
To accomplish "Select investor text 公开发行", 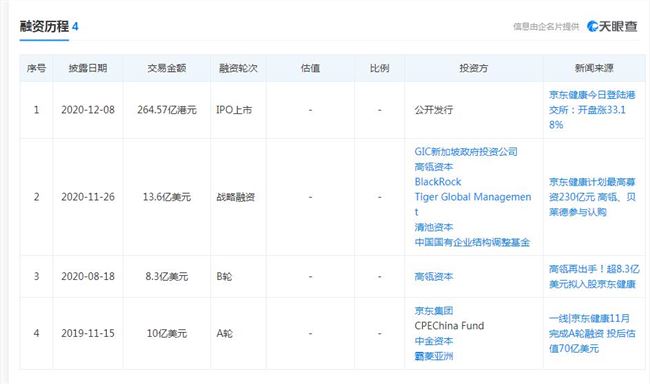I will tap(434, 110).
